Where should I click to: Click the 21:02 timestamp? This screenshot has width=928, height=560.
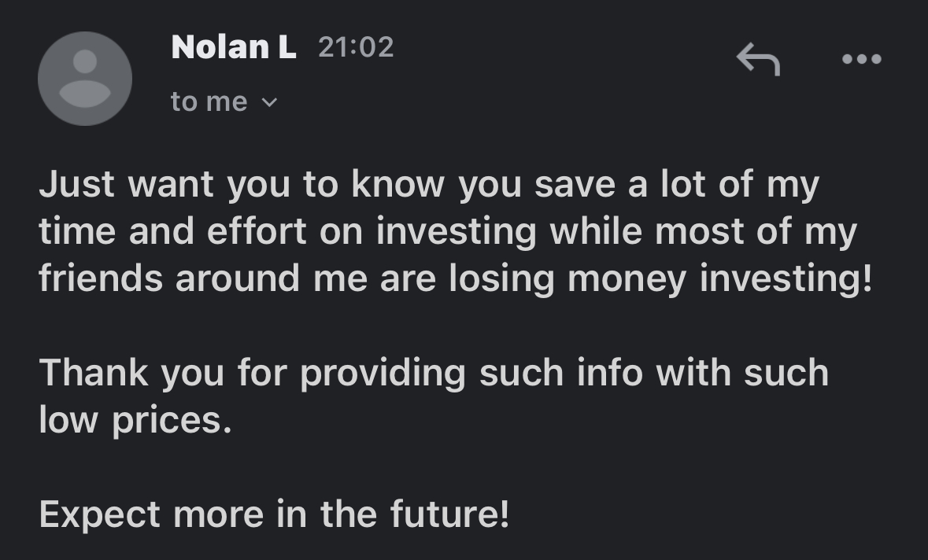click(356, 48)
